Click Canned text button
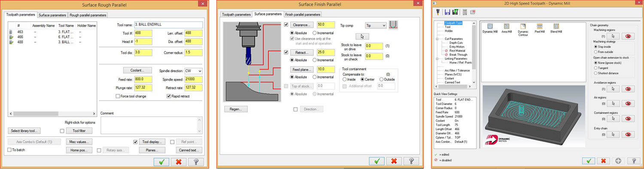 coord(189,150)
